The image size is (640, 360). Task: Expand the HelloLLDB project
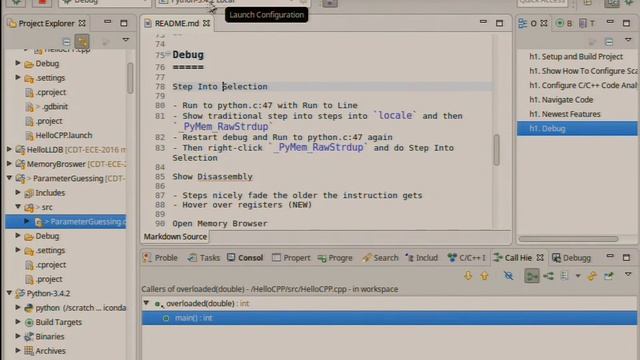9,149
